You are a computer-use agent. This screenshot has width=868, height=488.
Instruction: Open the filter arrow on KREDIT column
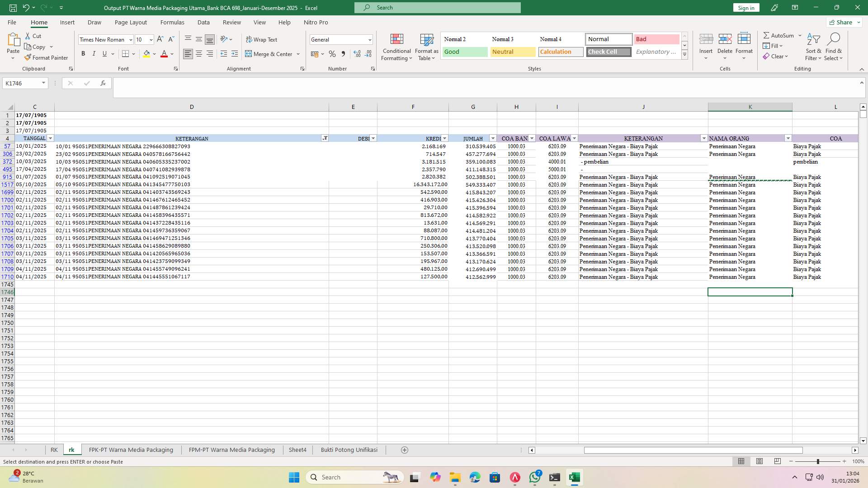pos(444,138)
